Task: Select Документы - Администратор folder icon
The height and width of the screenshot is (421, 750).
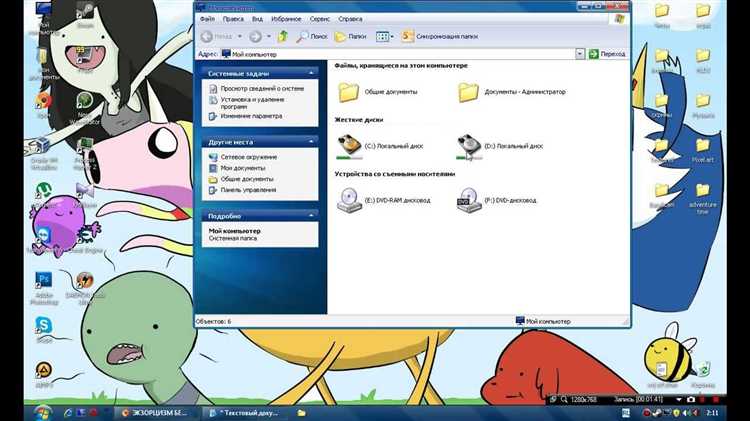Action: pyautogui.click(x=468, y=92)
